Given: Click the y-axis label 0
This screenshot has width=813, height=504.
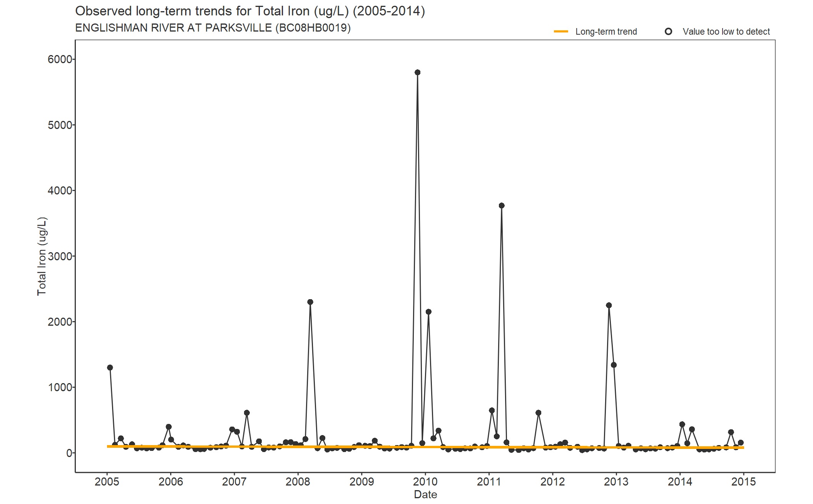Looking at the screenshot, I should (69, 453).
